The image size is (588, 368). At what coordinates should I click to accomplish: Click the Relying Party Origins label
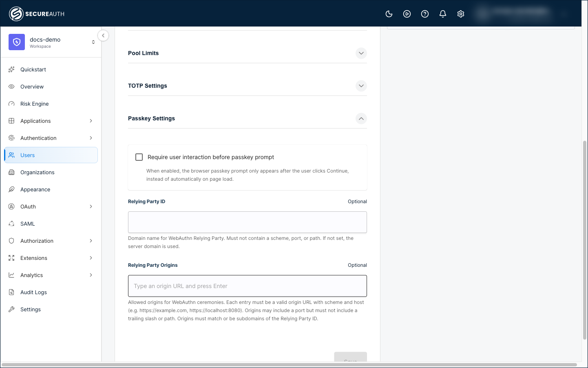point(153,265)
